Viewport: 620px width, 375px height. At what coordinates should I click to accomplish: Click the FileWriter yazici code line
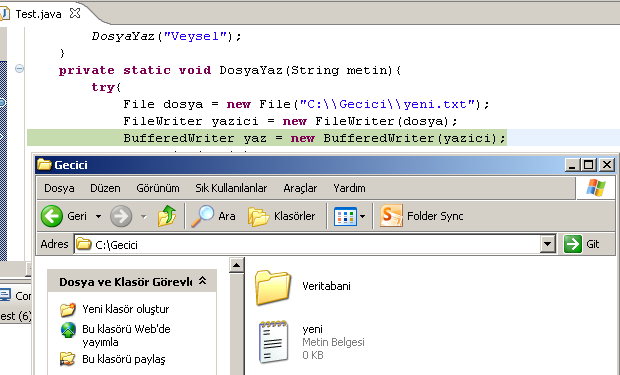coord(290,121)
